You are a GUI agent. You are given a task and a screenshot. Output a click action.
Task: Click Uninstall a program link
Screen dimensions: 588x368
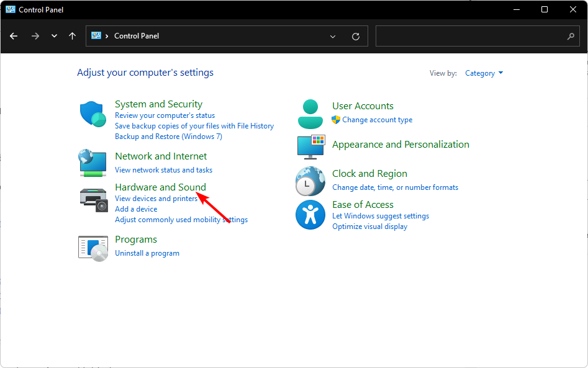click(147, 253)
